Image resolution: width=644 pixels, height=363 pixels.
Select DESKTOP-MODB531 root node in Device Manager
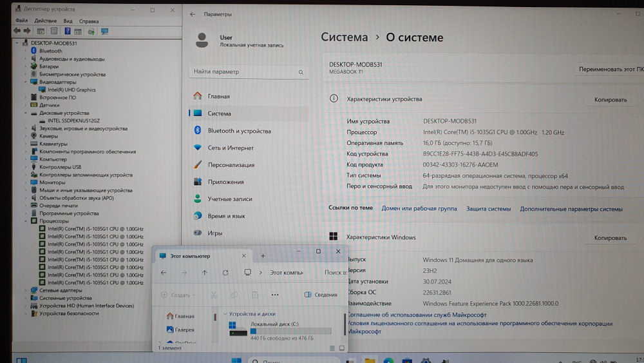pos(54,43)
